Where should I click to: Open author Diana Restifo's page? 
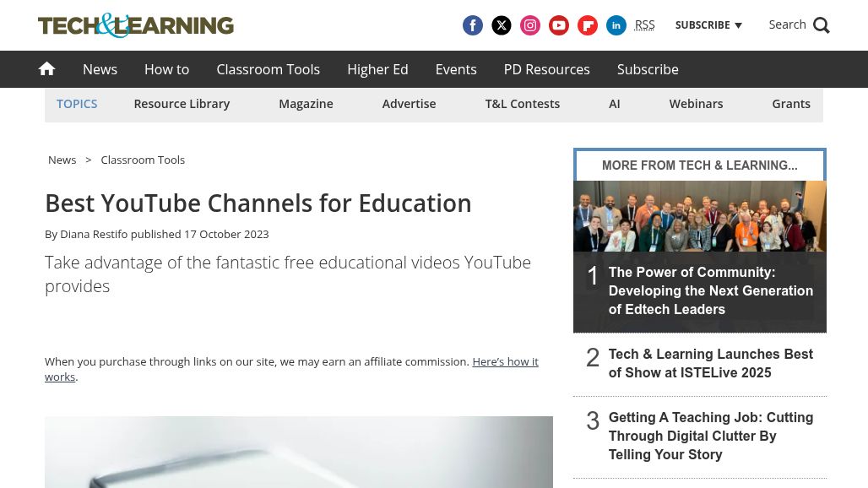94,234
